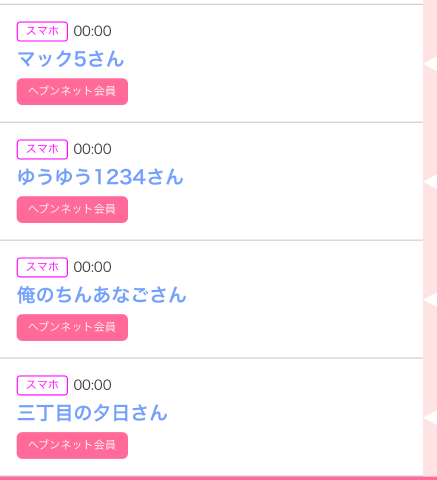Open the 三丁目の夕日さん profile link

[x=92, y=413]
